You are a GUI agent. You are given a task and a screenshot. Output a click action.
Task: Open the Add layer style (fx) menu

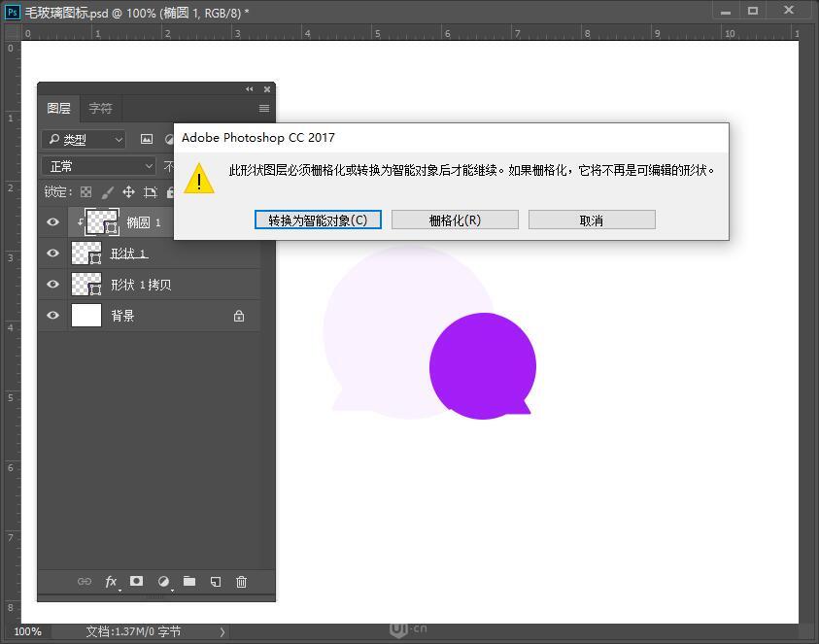point(110,582)
